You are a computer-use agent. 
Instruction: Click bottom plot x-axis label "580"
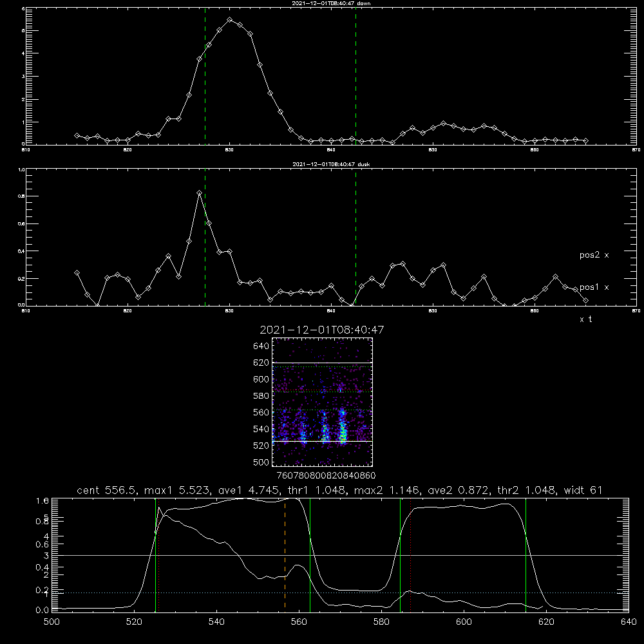tap(381, 622)
